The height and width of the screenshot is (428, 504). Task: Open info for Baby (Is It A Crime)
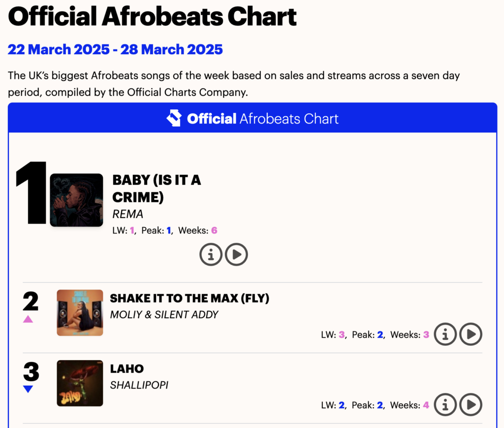click(x=211, y=254)
